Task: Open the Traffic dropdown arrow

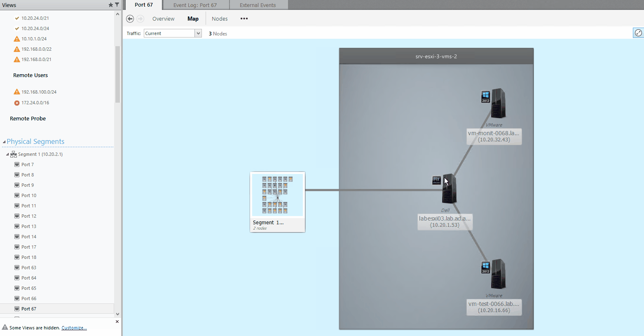Action: (198, 33)
